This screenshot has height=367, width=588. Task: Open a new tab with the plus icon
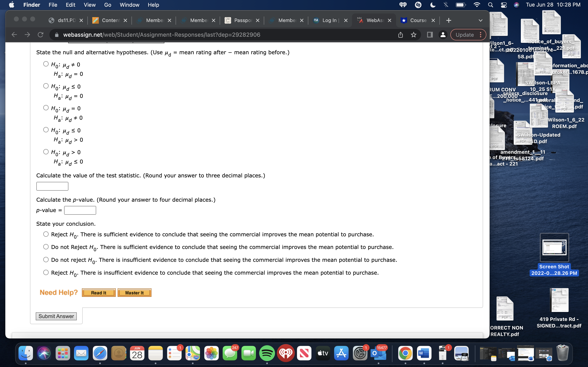point(449,20)
